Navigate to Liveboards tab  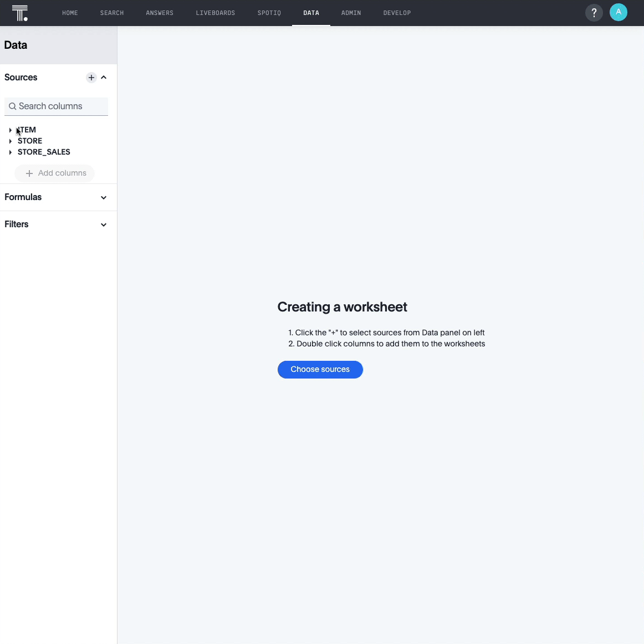215,13
